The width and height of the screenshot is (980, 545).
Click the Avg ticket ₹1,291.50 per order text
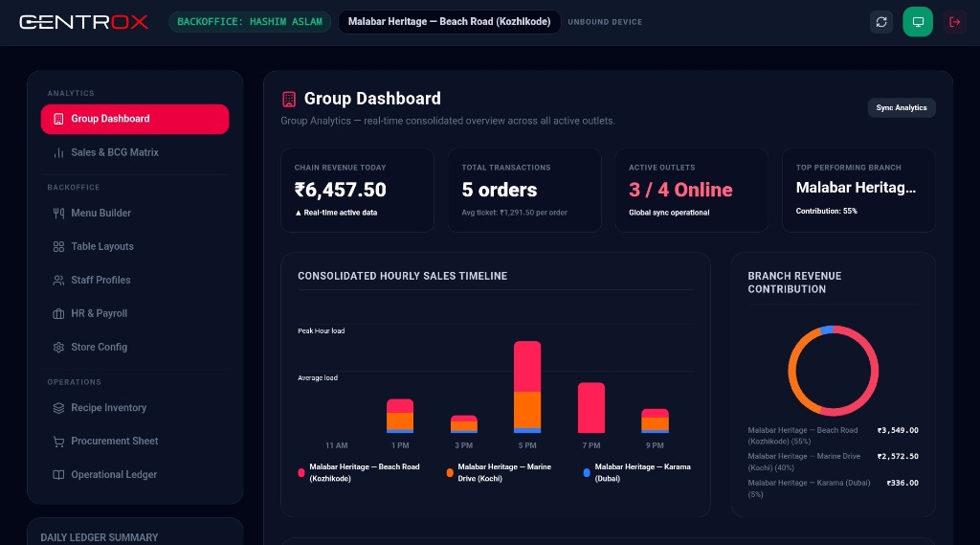coord(514,213)
